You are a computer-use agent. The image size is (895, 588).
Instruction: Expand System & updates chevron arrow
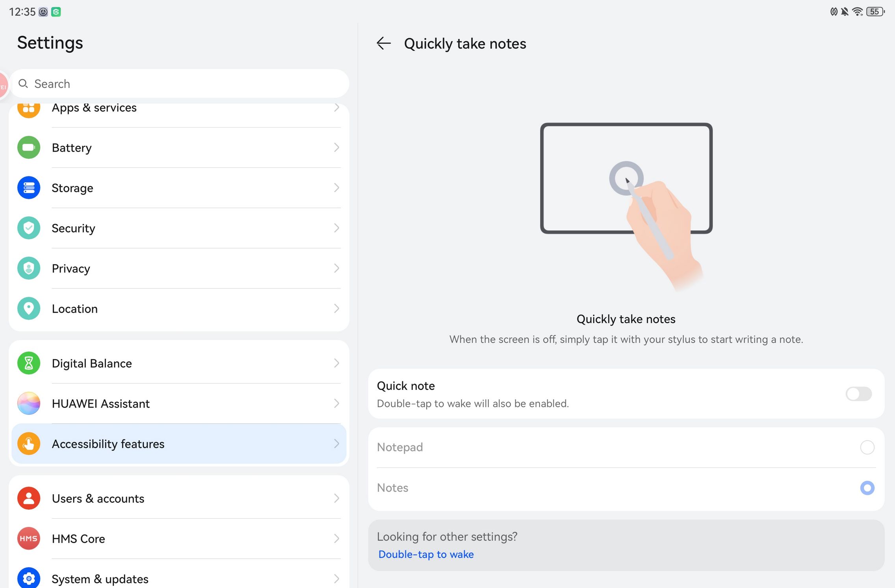[x=336, y=579]
